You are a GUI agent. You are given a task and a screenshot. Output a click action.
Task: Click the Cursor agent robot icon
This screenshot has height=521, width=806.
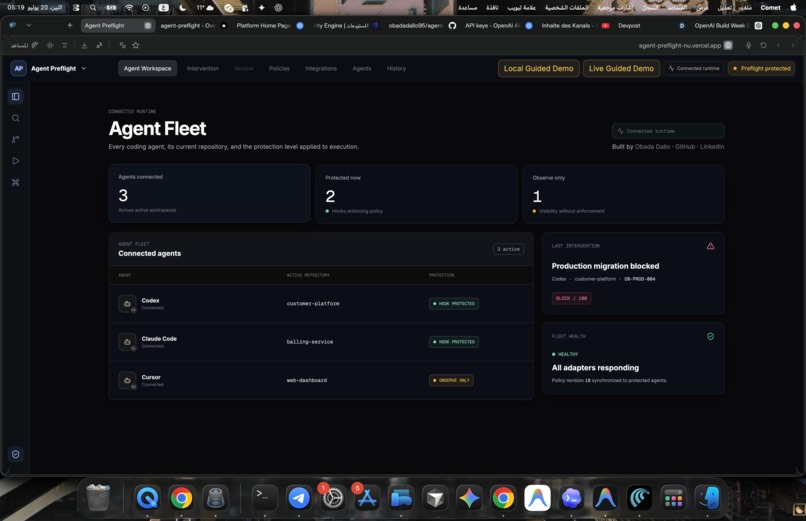[127, 380]
